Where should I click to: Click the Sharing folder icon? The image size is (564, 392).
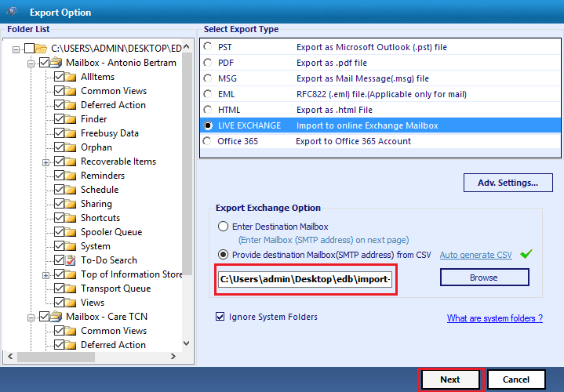coord(71,204)
